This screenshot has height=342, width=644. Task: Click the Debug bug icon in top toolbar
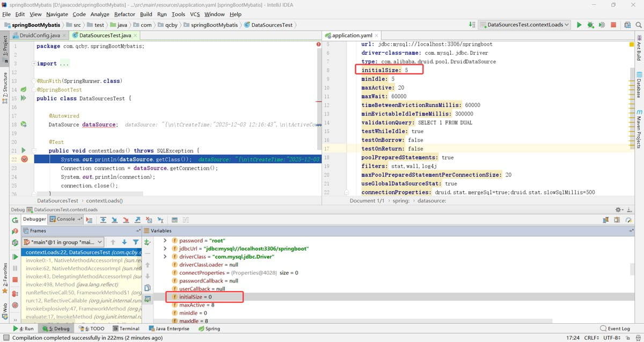590,25
